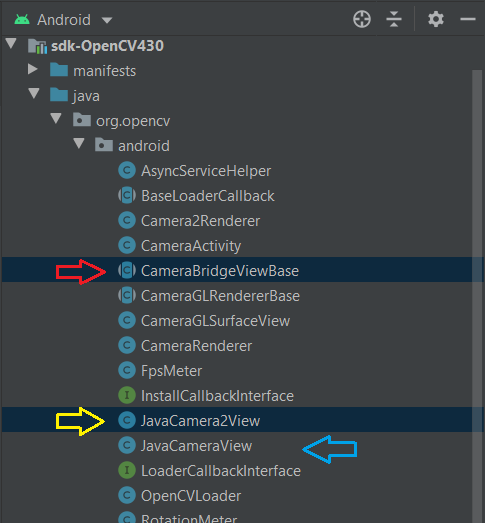The image size is (485, 523).
Task: Click the AsyncServiceHelper class icon
Action: (127, 170)
